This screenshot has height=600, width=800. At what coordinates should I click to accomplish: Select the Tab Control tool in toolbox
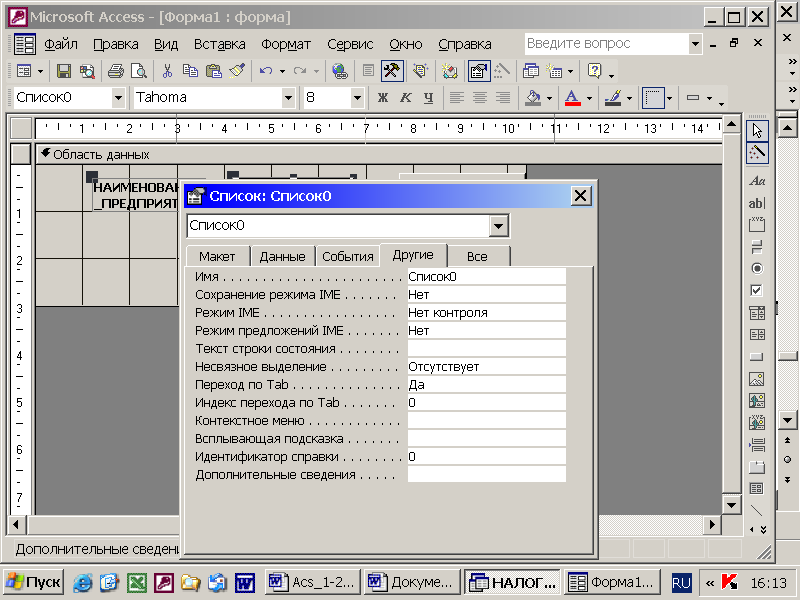coord(757,467)
